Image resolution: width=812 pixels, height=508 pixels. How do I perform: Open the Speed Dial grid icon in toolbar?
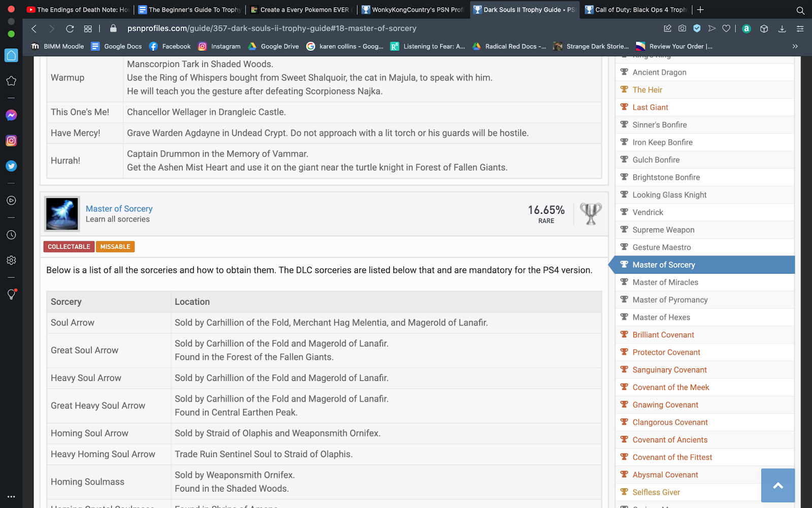88,28
